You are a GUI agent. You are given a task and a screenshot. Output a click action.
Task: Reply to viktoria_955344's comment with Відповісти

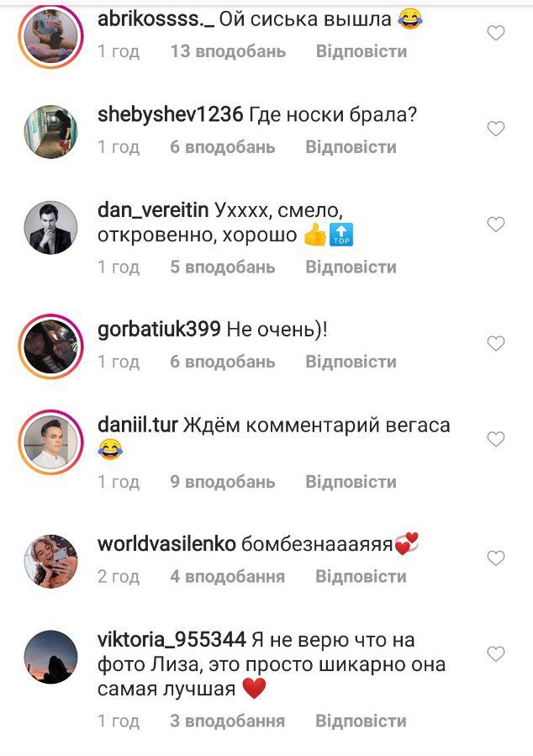361,721
